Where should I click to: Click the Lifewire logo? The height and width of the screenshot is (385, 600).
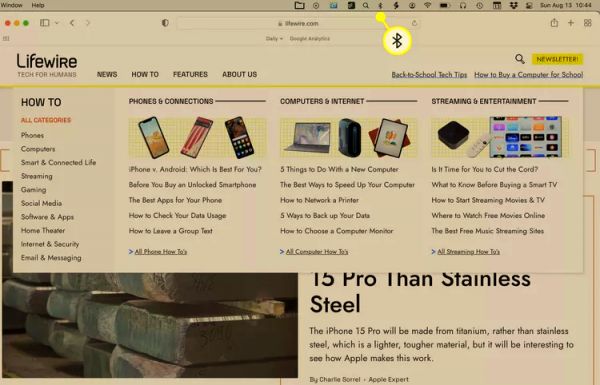tap(47, 65)
